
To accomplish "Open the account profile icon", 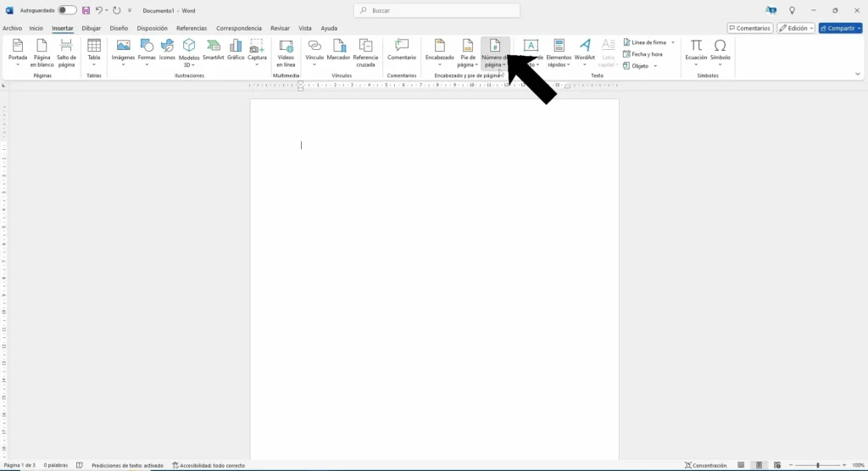I will click(x=771, y=10).
